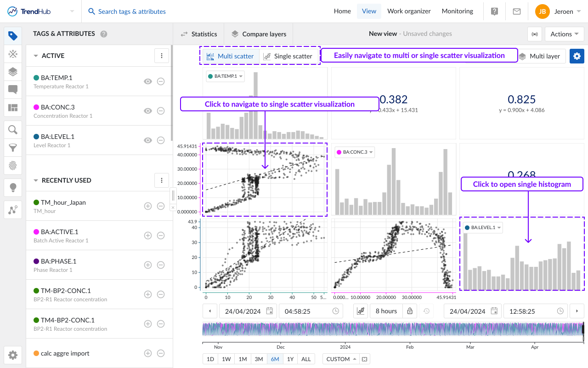The width and height of the screenshot is (588, 368).
Task: Open the fingerprint icon in sidebar
Action: pos(13,165)
